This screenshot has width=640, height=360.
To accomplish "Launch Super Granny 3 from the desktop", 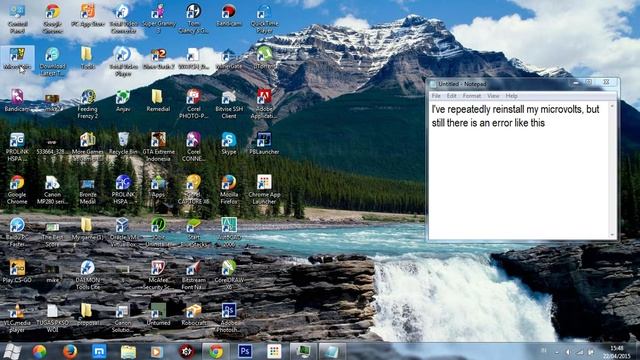I will coord(158,18).
